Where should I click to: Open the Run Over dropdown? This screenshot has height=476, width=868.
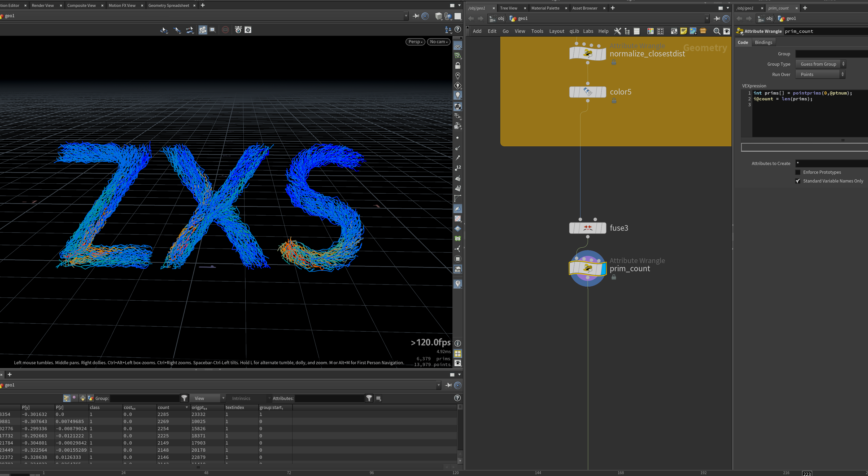click(x=820, y=74)
